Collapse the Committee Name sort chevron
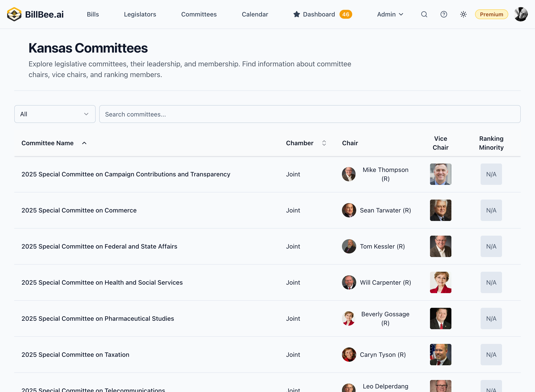The image size is (535, 392). pos(84,143)
